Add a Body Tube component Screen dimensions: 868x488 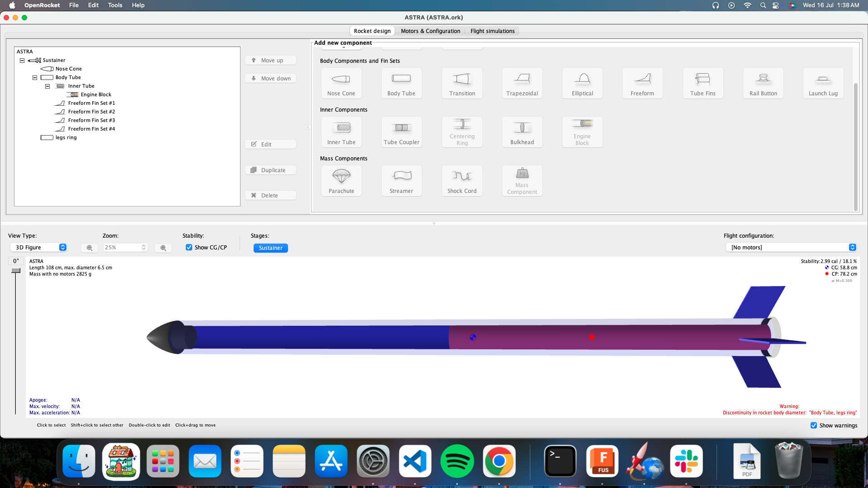click(401, 83)
